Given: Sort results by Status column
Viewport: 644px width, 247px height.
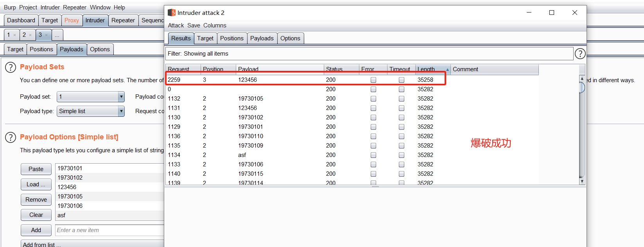Looking at the screenshot, I should [341, 69].
